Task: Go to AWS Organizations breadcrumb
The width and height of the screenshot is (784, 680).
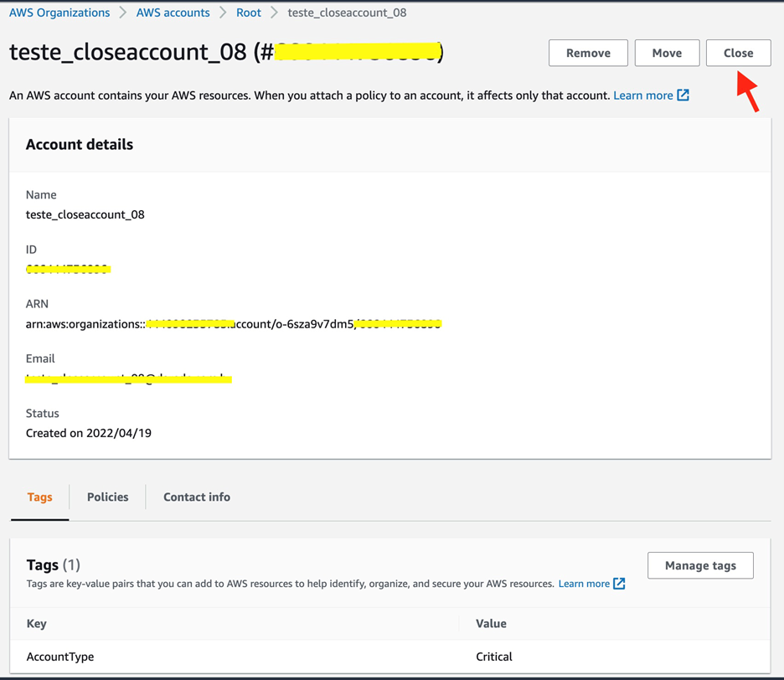Action: 59,13
